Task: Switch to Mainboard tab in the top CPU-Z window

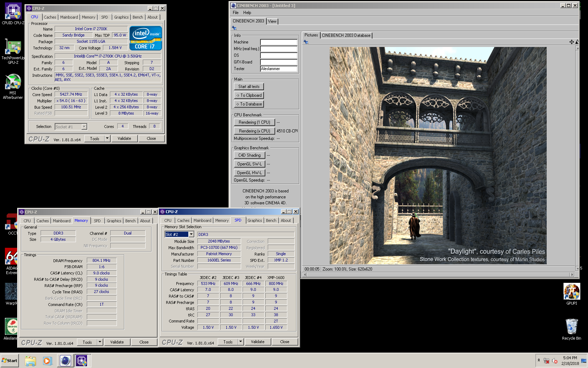Action: tap(69, 17)
